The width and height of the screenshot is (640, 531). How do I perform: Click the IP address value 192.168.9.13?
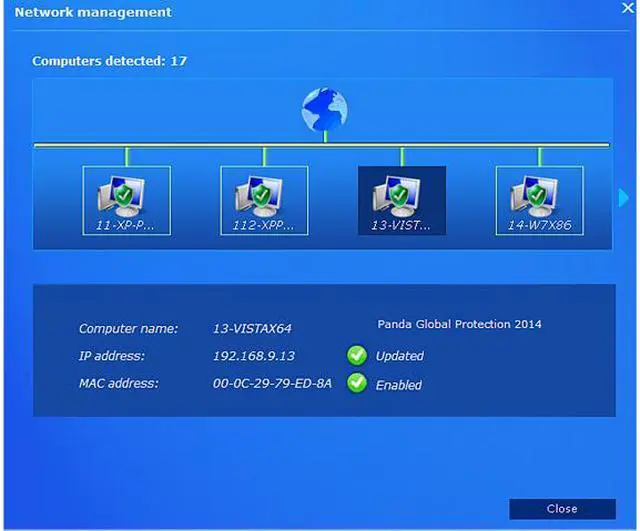click(253, 356)
